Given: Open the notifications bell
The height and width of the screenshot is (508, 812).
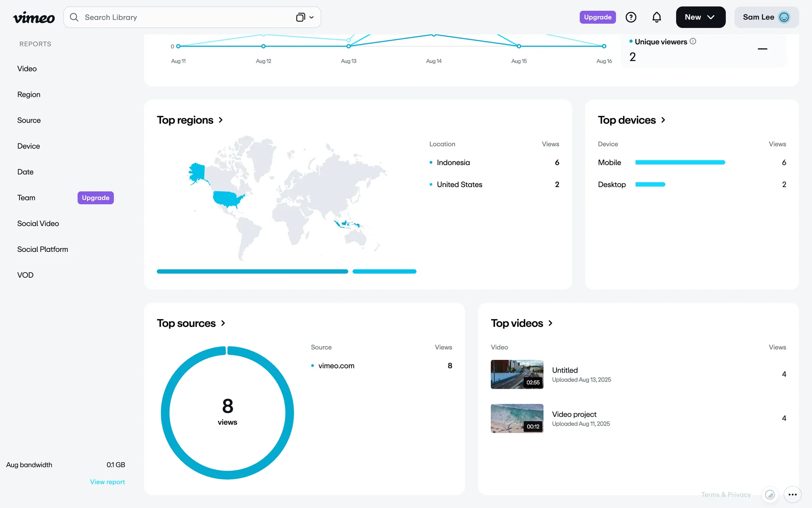Looking at the screenshot, I should pyautogui.click(x=656, y=17).
